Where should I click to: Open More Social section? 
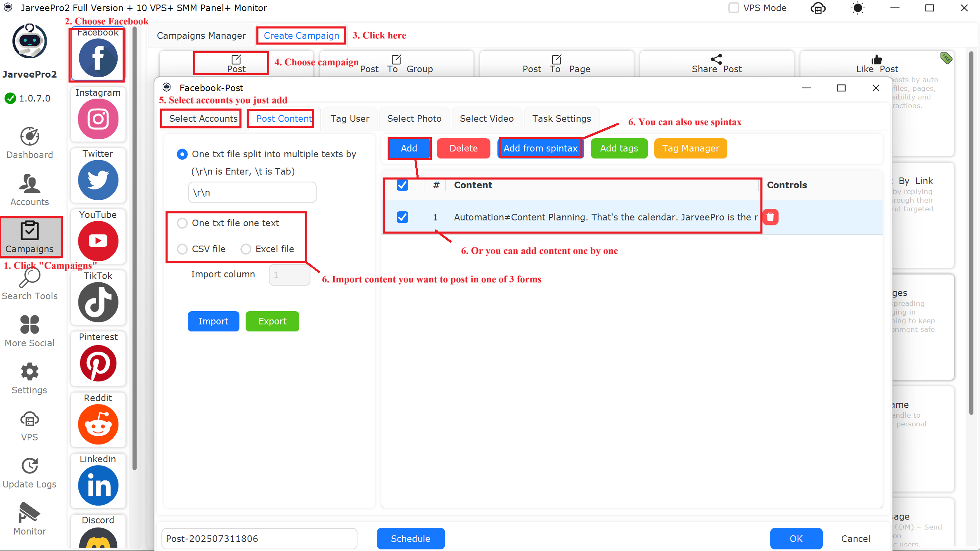(x=30, y=331)
